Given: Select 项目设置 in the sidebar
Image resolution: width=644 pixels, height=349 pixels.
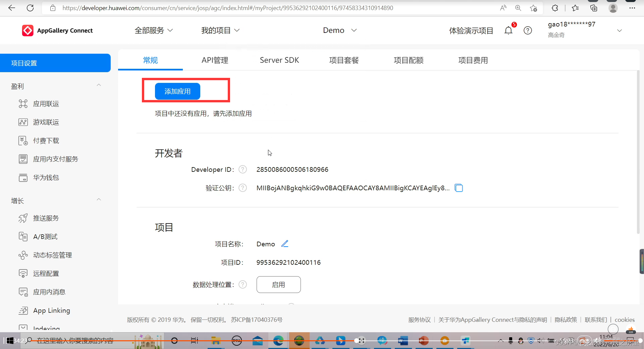Looking at the screenshot, I should pyautogui.click(x=55, y=63).
